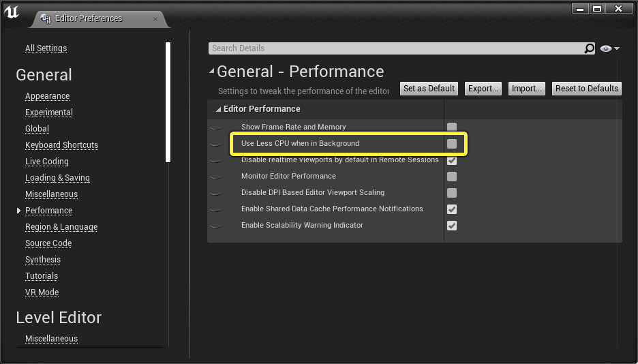Click the Reset to Defaults button

[586, 89]
